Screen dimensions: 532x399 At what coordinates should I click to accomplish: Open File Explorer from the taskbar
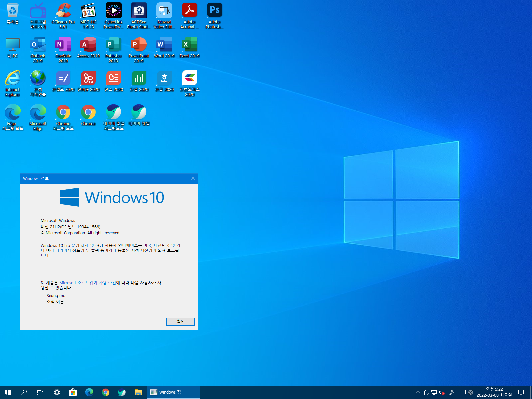point(138,392)
